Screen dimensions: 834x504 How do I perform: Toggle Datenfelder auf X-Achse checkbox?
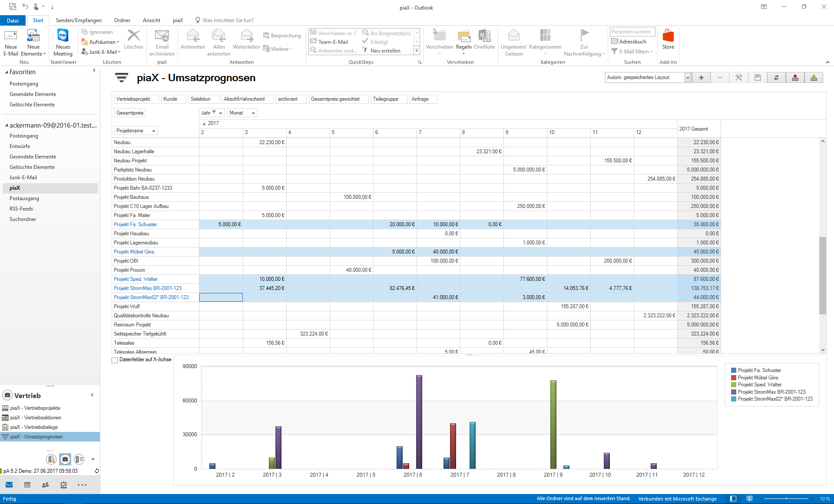point(115,360)
